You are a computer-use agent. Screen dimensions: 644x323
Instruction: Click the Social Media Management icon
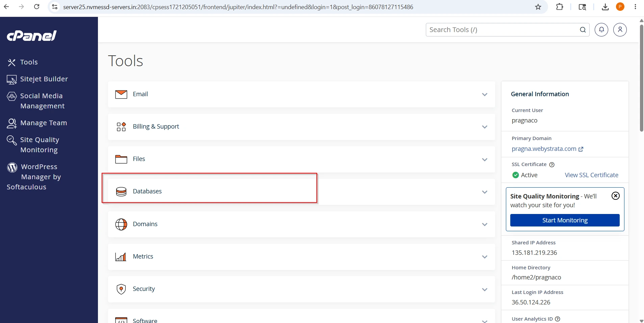coord(11,97)
